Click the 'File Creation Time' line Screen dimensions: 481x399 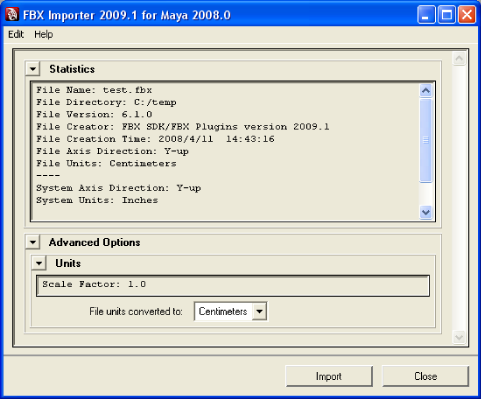pyautogui.click(x=155, y=139)
